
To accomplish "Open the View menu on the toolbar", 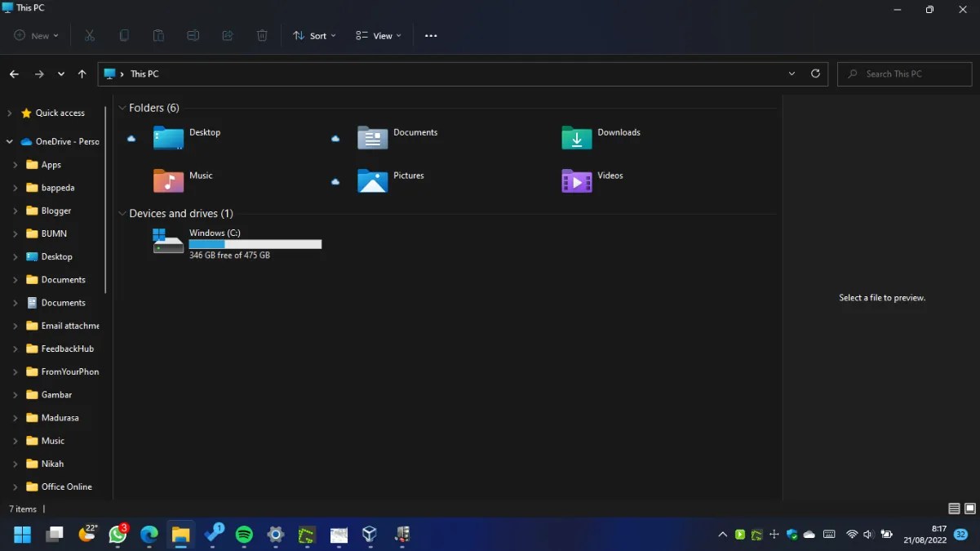I will coord(377,35).
